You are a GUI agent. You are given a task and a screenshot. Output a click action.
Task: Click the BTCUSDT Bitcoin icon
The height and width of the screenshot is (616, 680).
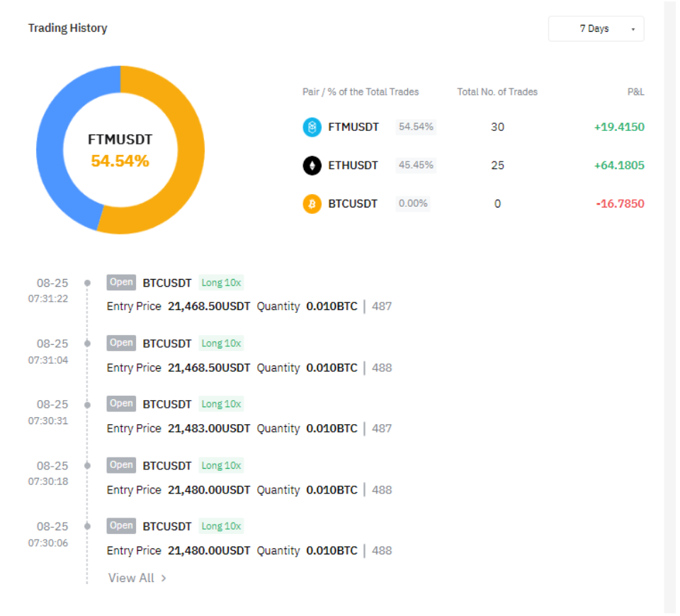312,204
